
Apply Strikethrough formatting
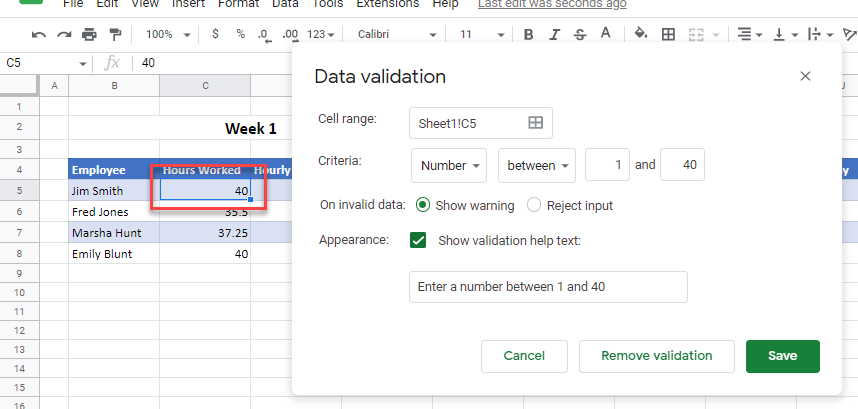tap(579, 35)
